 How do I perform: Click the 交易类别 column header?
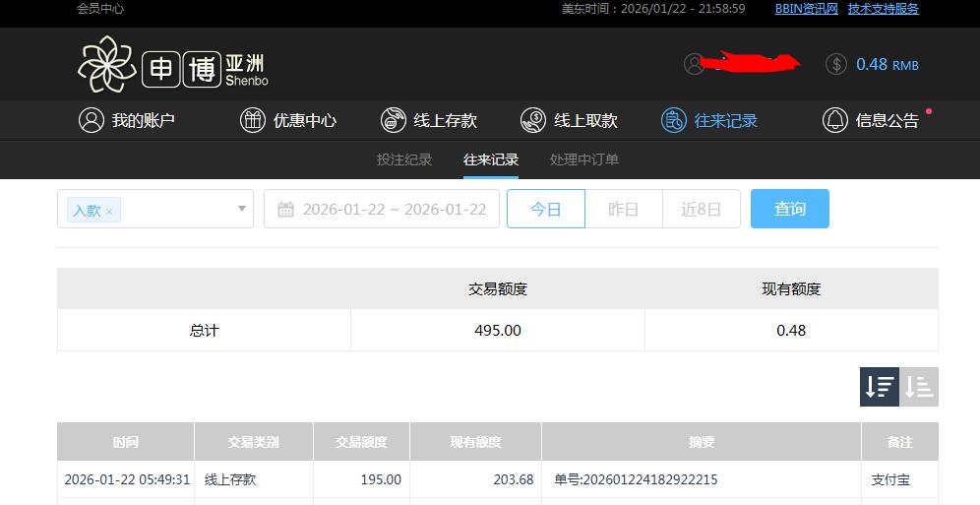254,442
